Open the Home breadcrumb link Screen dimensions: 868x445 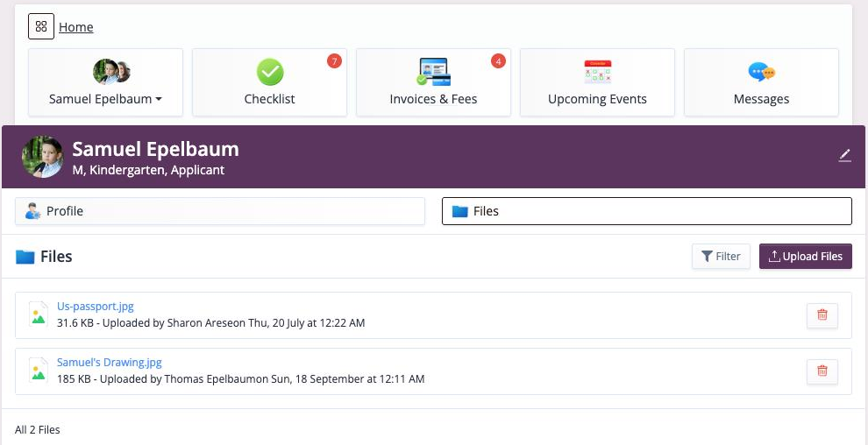pyautogui.click(x=75, y=27)
